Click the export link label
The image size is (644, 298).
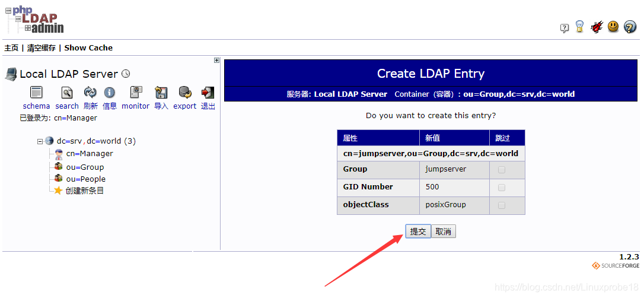point(185,106)
